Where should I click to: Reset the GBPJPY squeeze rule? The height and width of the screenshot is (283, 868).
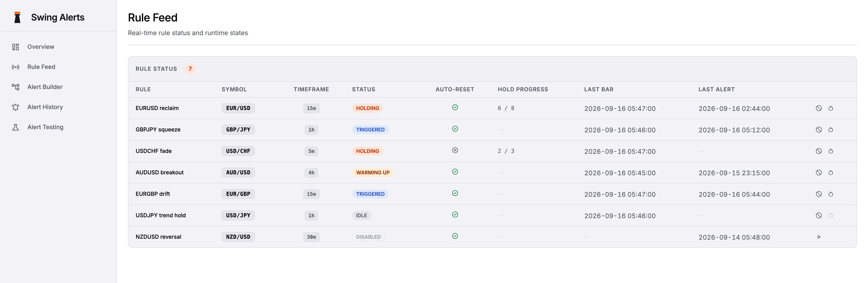(x=831, y=130)
